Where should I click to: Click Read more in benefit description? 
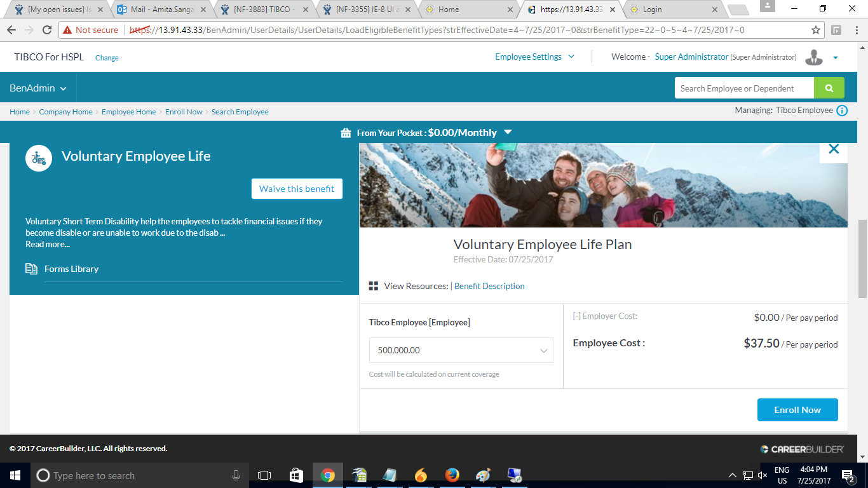click(48, 244)
